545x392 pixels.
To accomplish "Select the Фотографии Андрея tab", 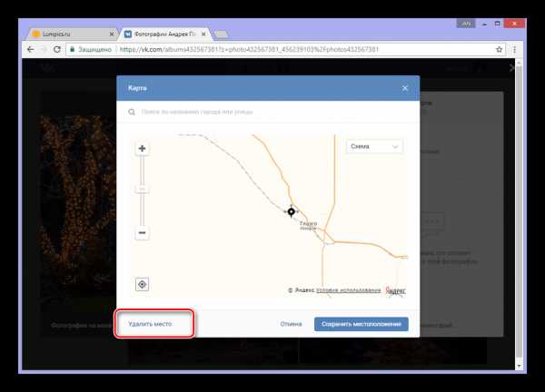I will pyautogui.click(x=165, y=34).
